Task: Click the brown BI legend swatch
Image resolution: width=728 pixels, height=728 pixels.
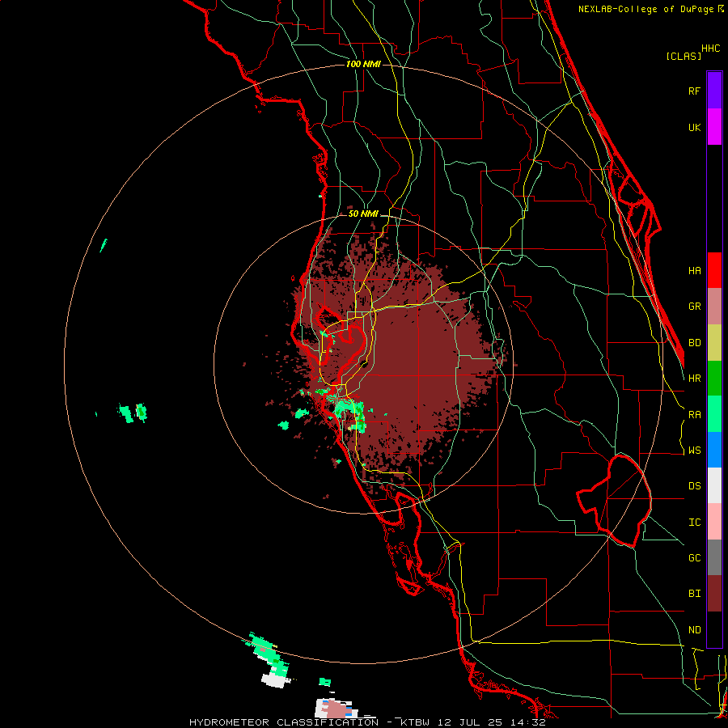Action: pos(714,594)
